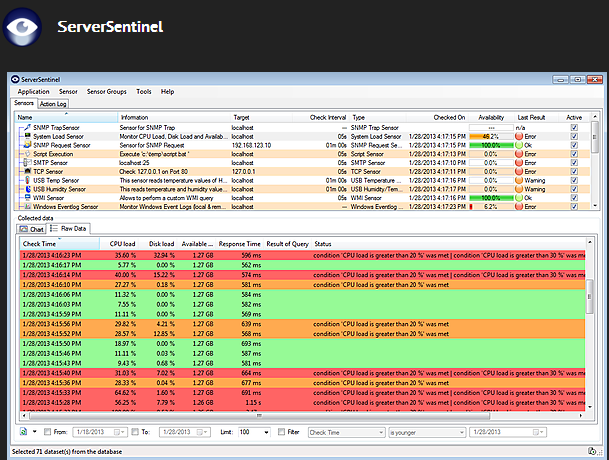The height and width of the screenshot is (460, 609).
Task: Select the USB Humidity Sensor icon
Action: (27, 189)
